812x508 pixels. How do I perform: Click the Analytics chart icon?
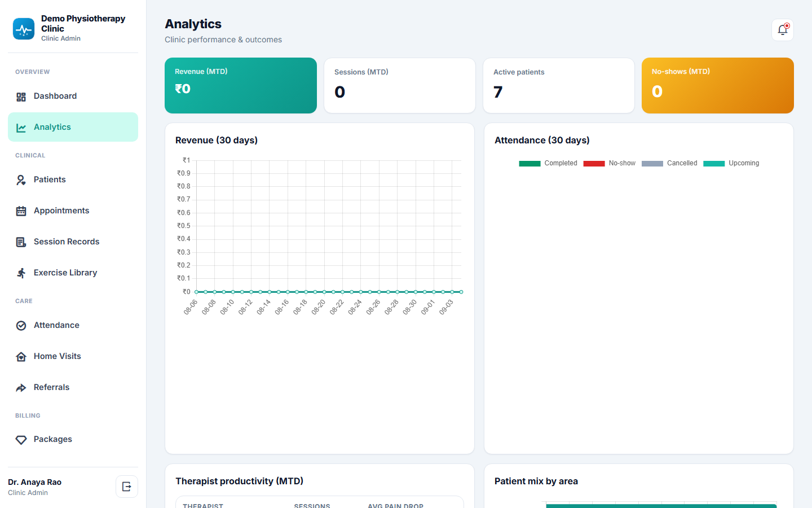tap(21, 128)
